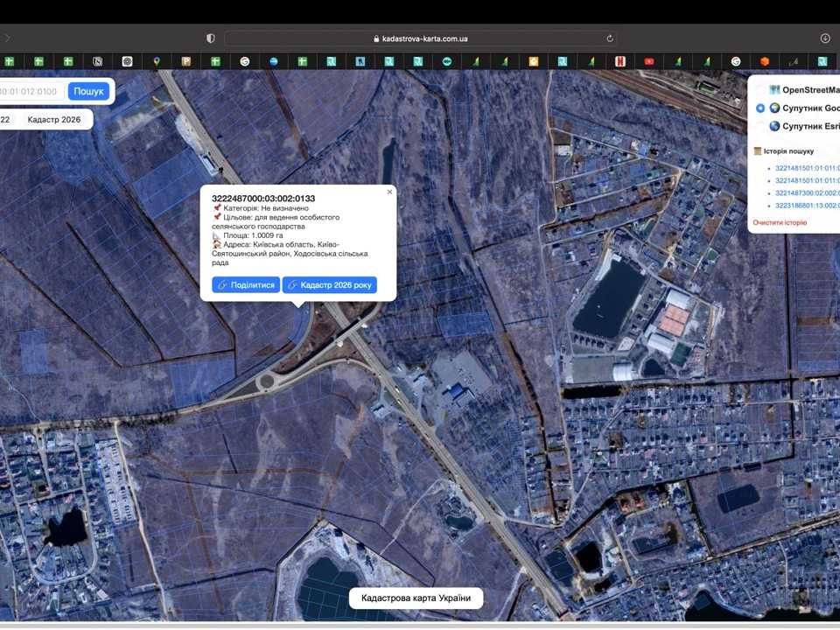Switch to the Netflix tab
Viewport: 840px width, 630px height.
click(x=620, y=61)
